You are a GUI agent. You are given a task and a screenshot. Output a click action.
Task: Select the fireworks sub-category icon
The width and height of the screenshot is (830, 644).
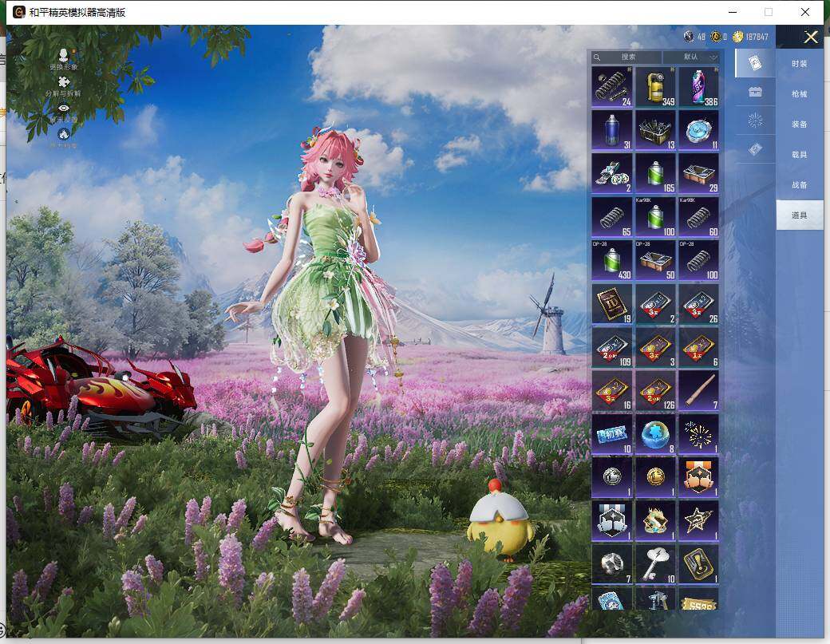pyautogui.click(x=754, y=121)
